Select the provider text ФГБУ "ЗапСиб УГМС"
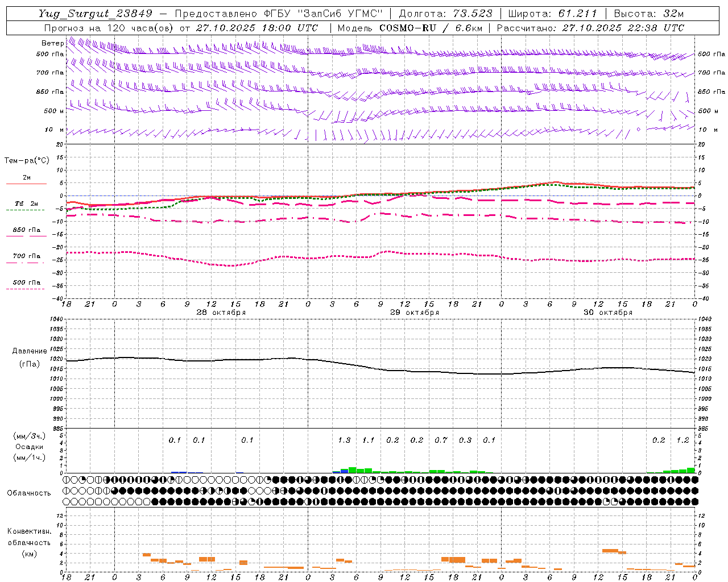This screenshot has width=728, height=582. [324, 14]
